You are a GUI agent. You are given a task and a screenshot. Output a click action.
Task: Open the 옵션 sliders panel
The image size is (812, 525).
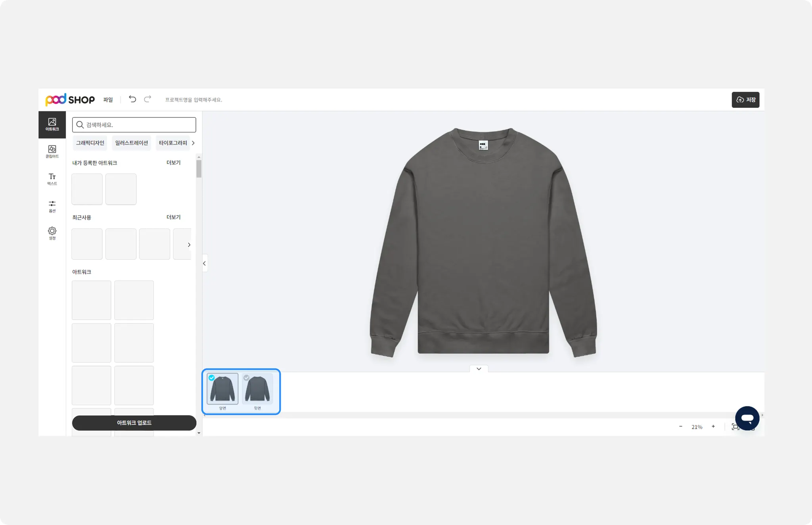[52, 206]
